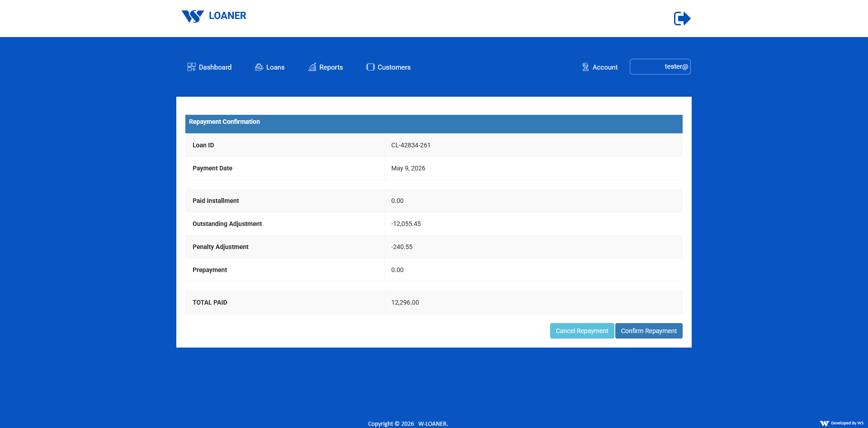Click the Penalty Adjustment value -240.55
This screenshot has width=868, height=428.
pyautogui.click(x=402, y=247)
